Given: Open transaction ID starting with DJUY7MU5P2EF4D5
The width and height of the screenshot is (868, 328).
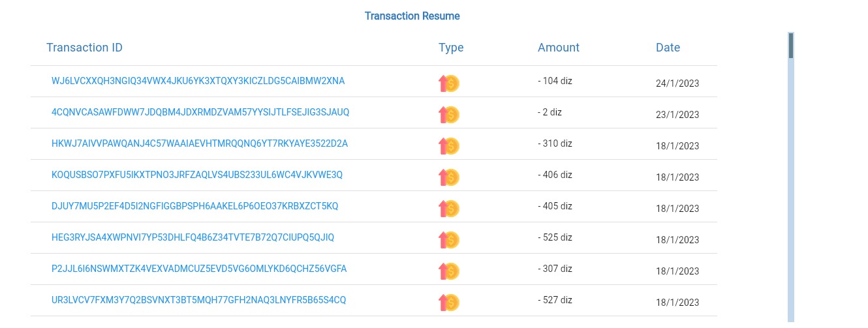Looking at the screenshot, I should [195, 206].
